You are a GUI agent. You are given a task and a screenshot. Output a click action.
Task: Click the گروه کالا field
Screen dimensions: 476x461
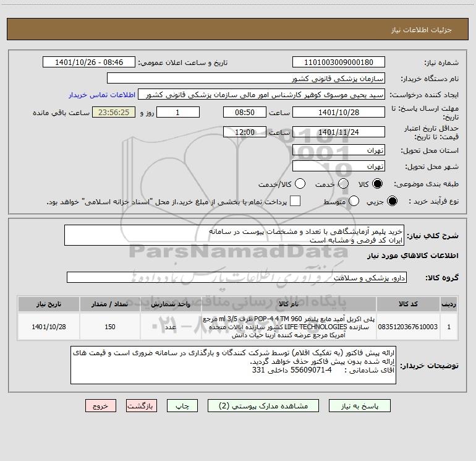pos(237,278)
